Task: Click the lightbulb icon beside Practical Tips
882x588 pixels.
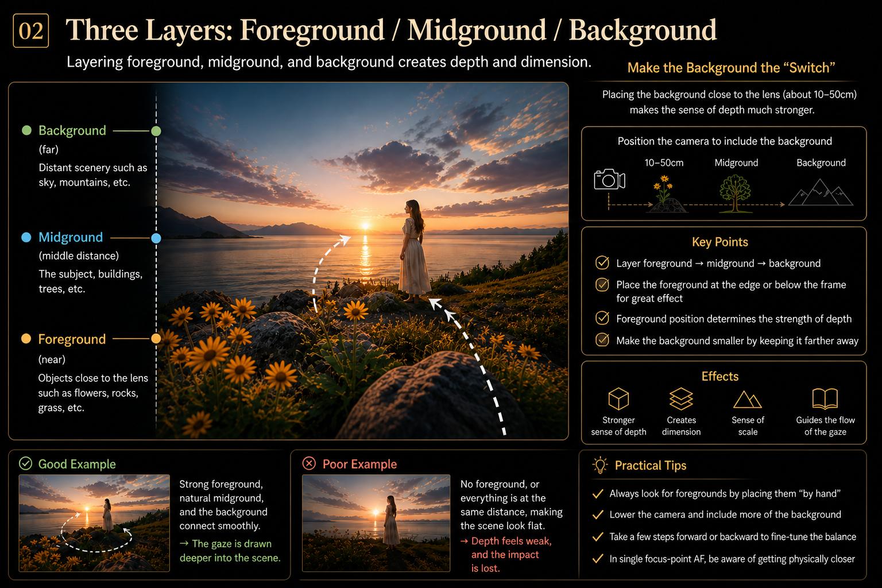Action: click(x=599, y=465)
